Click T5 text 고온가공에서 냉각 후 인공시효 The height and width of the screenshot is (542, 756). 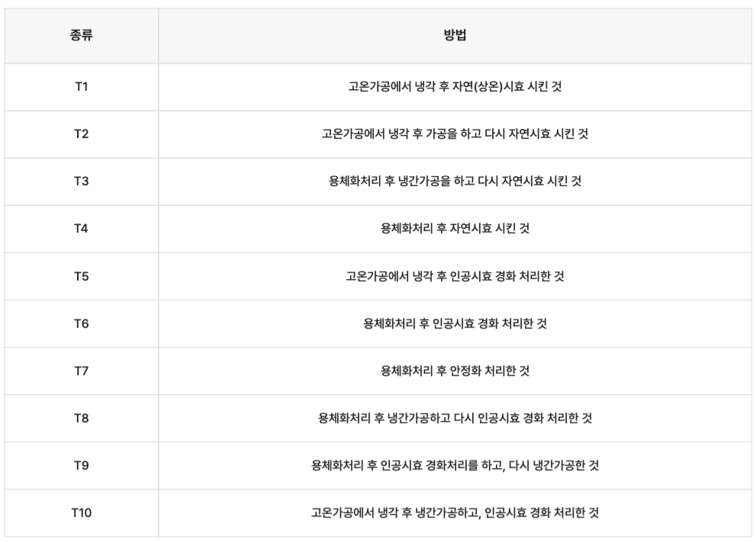click(x=419, y=276)
